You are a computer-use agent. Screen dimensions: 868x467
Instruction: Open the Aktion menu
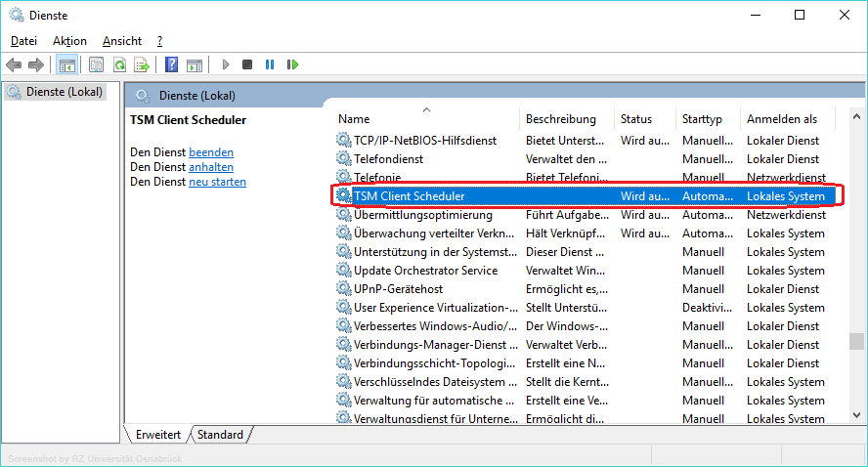click(x=69, y=41)
